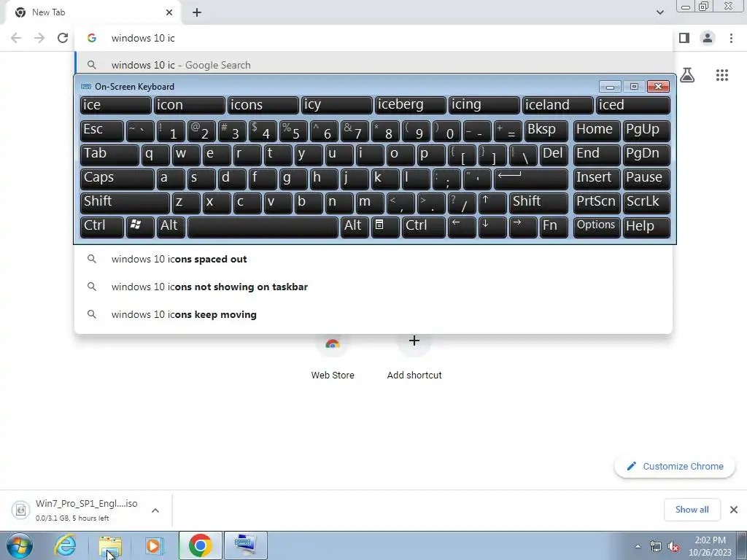This screenshot has width=747, height=560.
Task: Toggle the Chrome side panel
Action: (684, 38)
